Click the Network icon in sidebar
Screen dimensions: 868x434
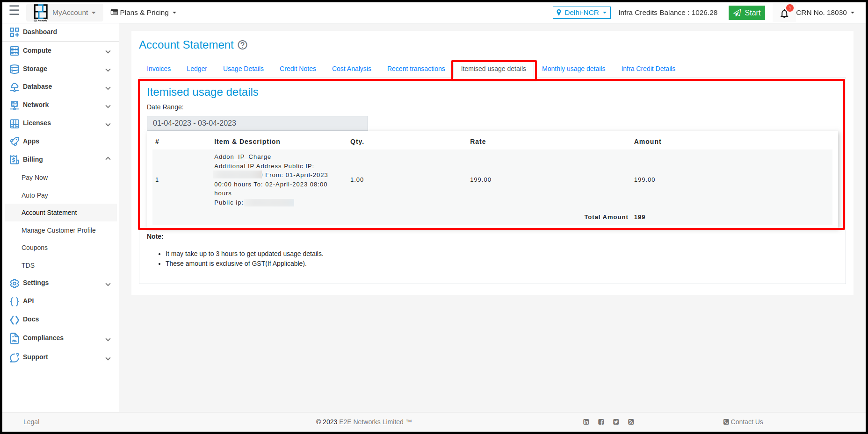(x=14, y=105)
